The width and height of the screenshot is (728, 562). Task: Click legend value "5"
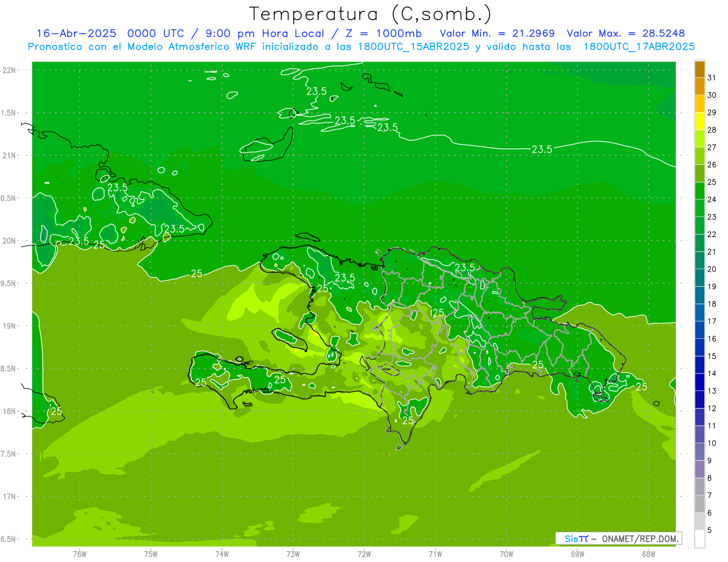point(710,530)
